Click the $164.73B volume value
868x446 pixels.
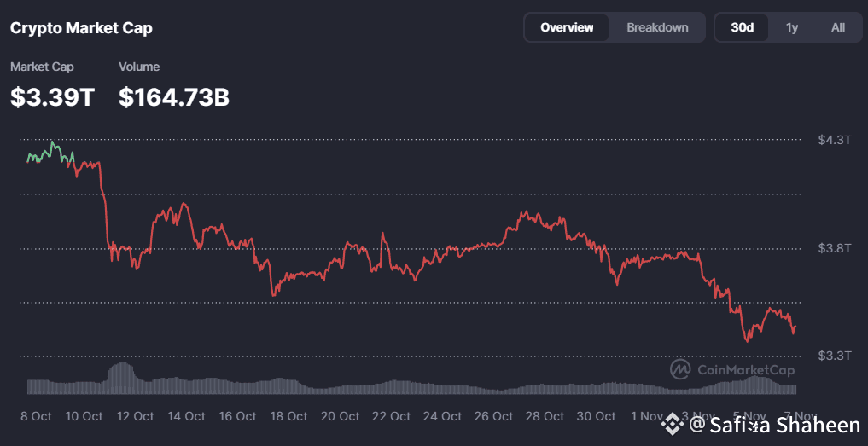[x=174, y=97]
